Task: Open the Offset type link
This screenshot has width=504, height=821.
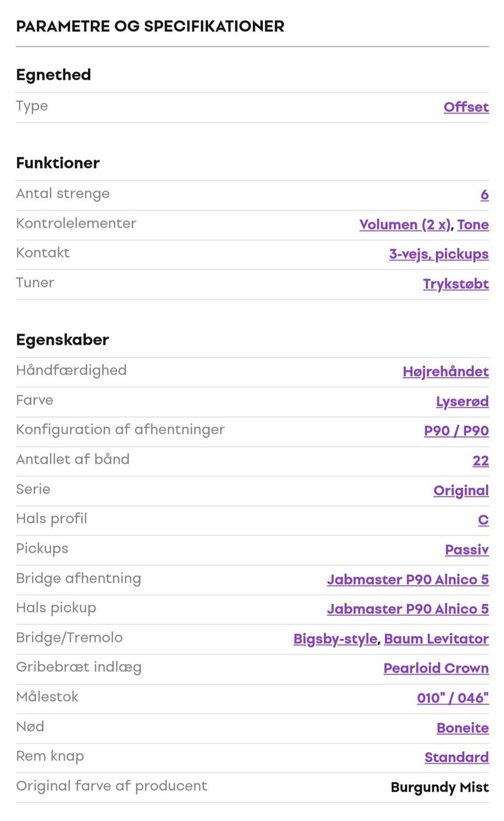Action: 466,107
